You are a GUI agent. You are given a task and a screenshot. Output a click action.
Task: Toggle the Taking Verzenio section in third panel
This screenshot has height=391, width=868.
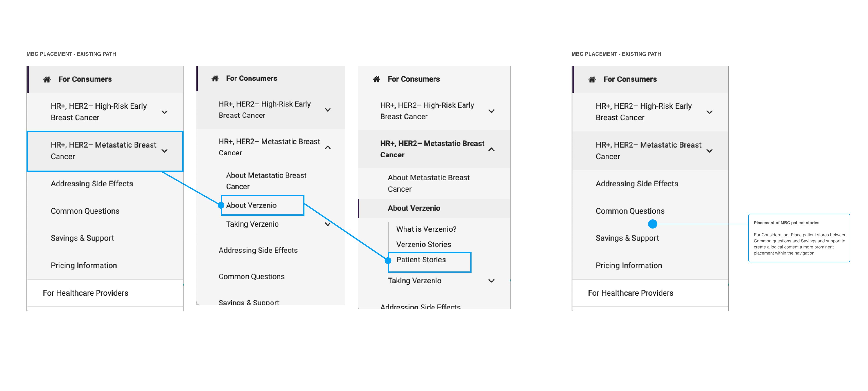click(x=492, y=280)
